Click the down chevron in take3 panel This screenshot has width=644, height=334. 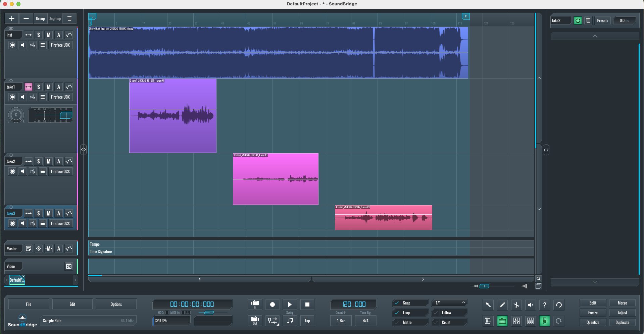click(595, 282)
